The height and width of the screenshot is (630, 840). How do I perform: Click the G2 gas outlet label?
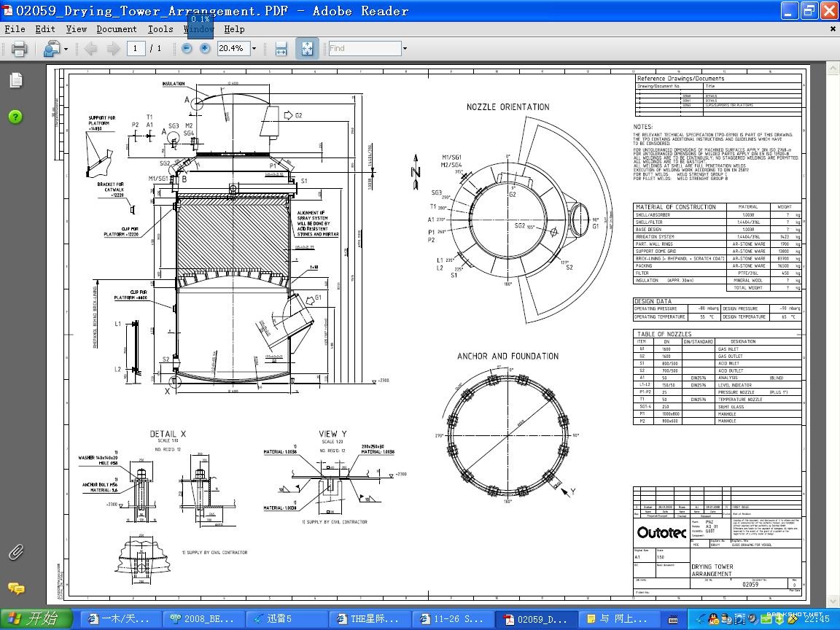[298, 115]
